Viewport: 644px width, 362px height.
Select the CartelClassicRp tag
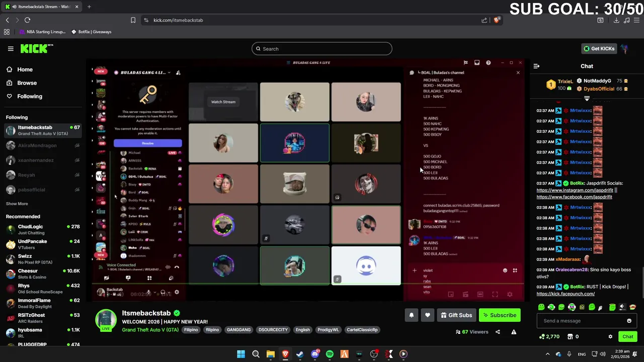(x=362, y=330)
